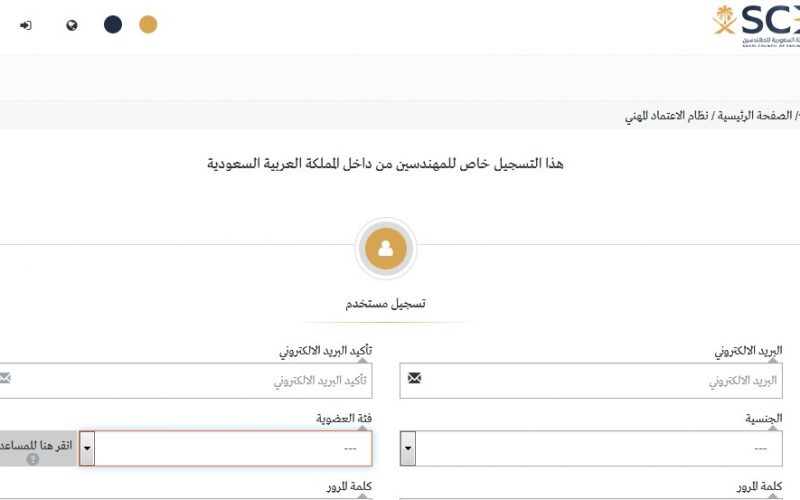Click the الجنسية field label
Screen dimensions: 800x500
[763, 419]
